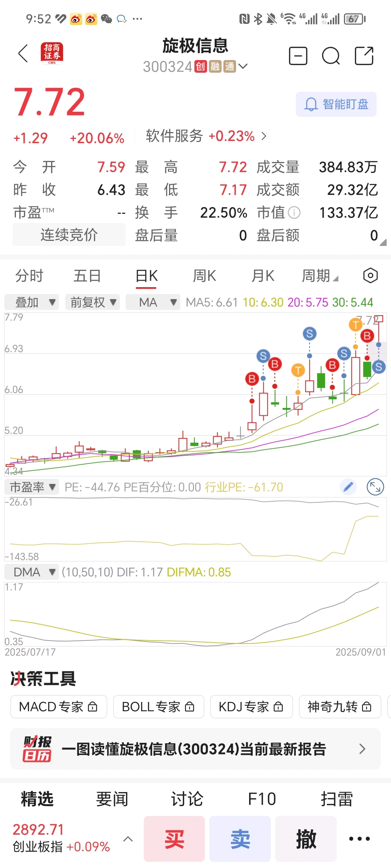Viewport: 391px width, 868px height.
Task: Open the 前复权 adjustment dropdown
Action: tap(92, 302)
